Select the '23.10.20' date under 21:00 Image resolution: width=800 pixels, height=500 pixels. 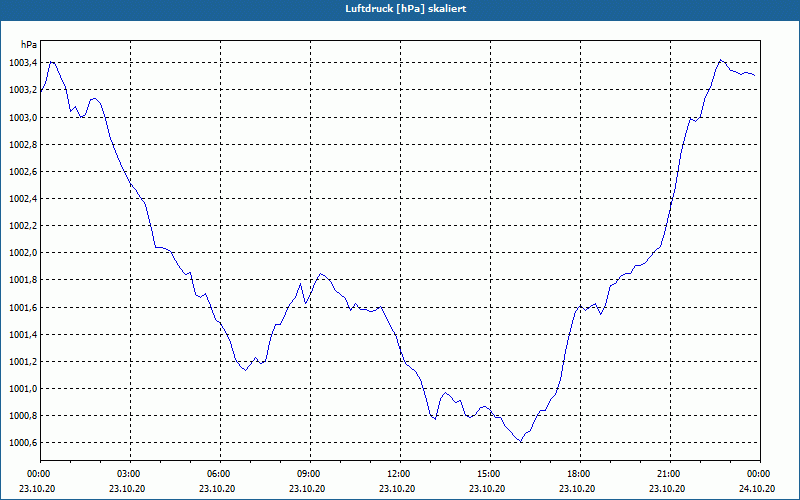pos(667,488)
